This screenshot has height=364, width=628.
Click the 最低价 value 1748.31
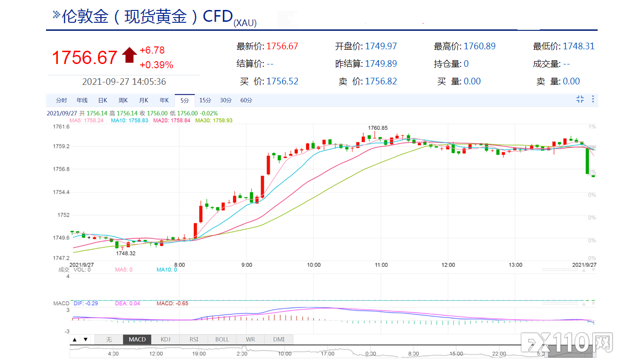coord(579,46)
